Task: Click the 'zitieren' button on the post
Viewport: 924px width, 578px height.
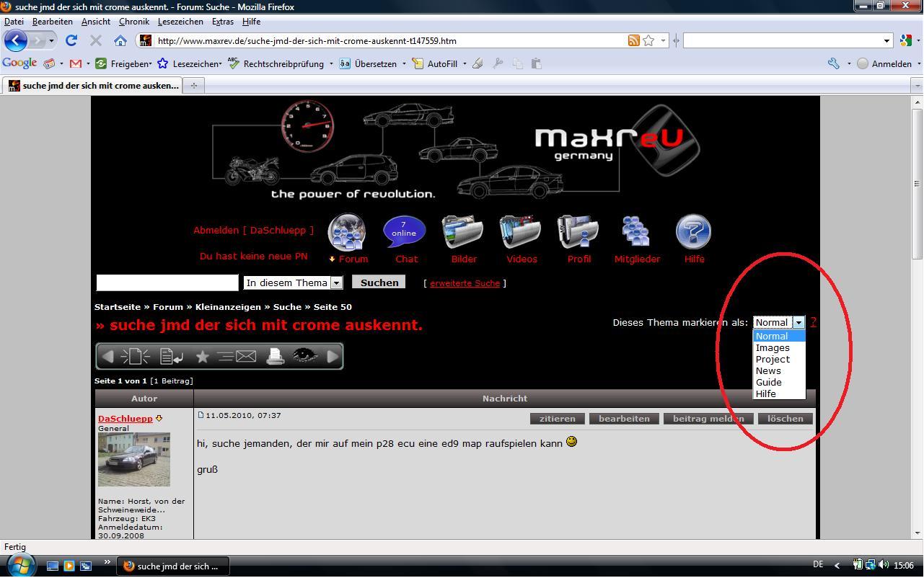Action: [558, 419]
